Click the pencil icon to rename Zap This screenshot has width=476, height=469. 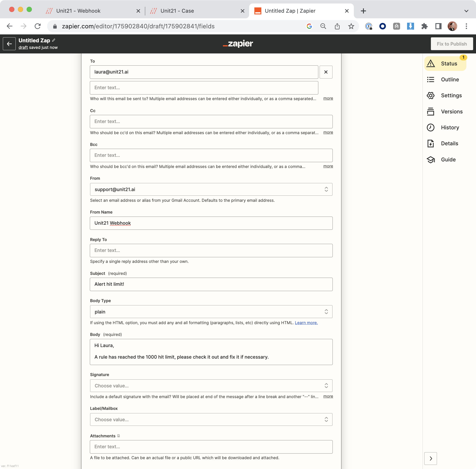click(x=54, y=40)
